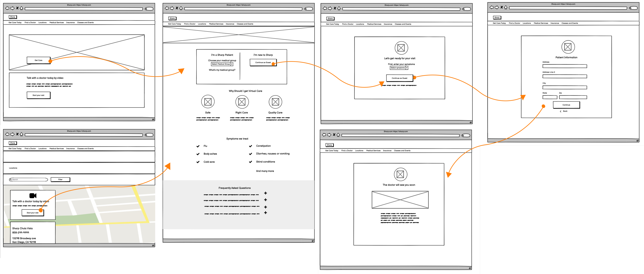
Task: Click icon above 'The doctor will see you soon'
Action: [400, 174]
